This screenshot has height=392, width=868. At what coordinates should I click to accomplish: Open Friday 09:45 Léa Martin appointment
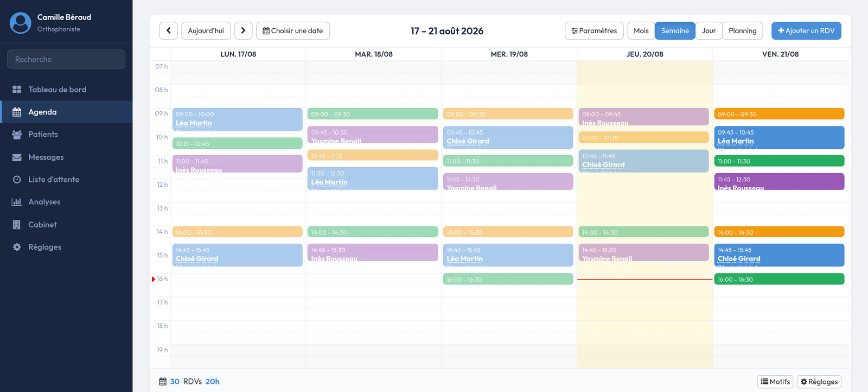tap(779, 137)
